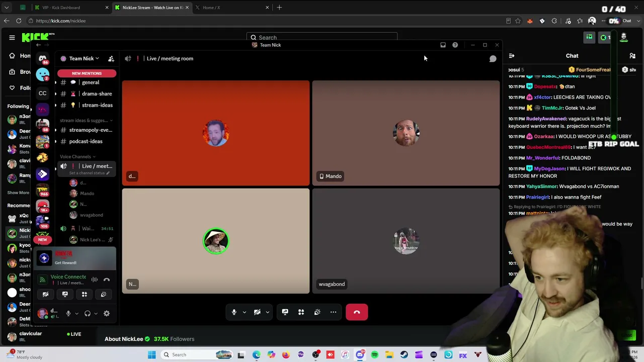Show the voice channel chat bubble icon
644x362 pixels.
click(493, 59)
